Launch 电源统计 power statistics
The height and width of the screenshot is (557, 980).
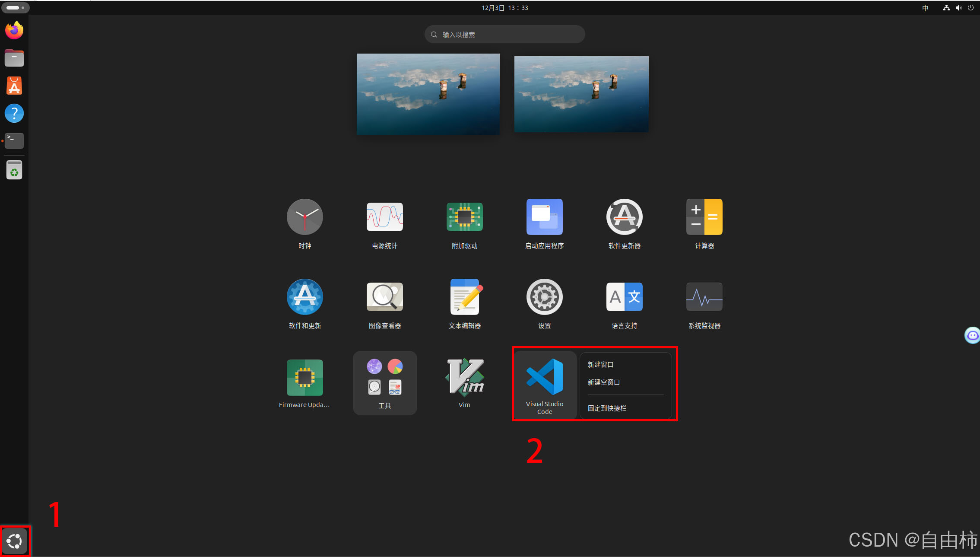(385, 217)
